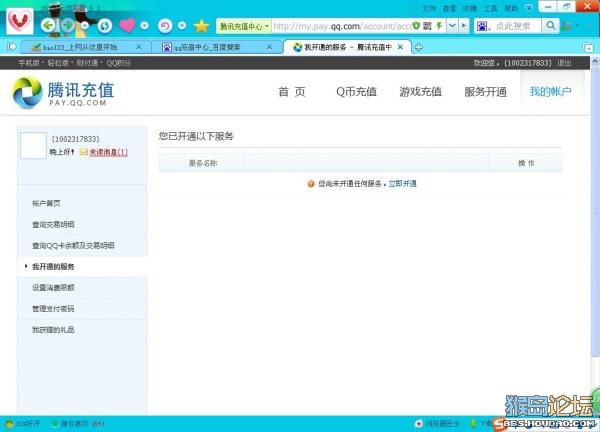
Task: Click the red heart browser logo
Action: pos(20,21)
